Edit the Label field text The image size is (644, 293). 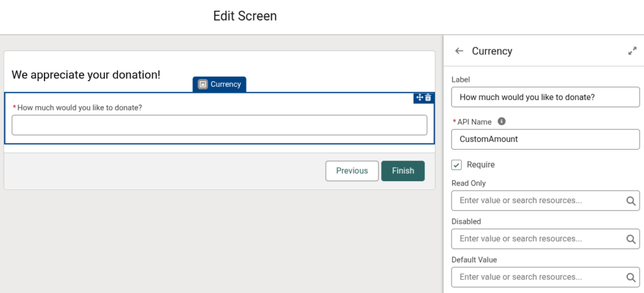coord(545,97)
